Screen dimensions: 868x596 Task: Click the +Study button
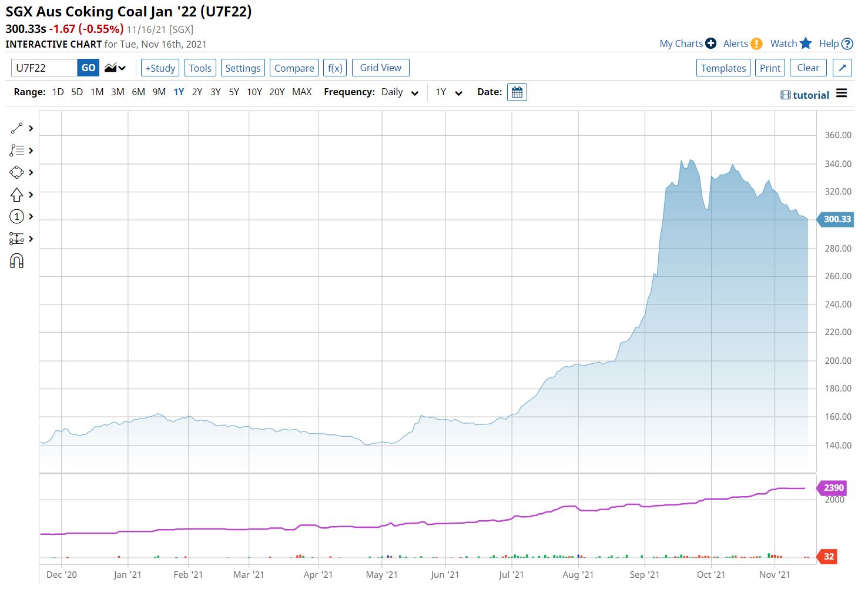point(160,68)
